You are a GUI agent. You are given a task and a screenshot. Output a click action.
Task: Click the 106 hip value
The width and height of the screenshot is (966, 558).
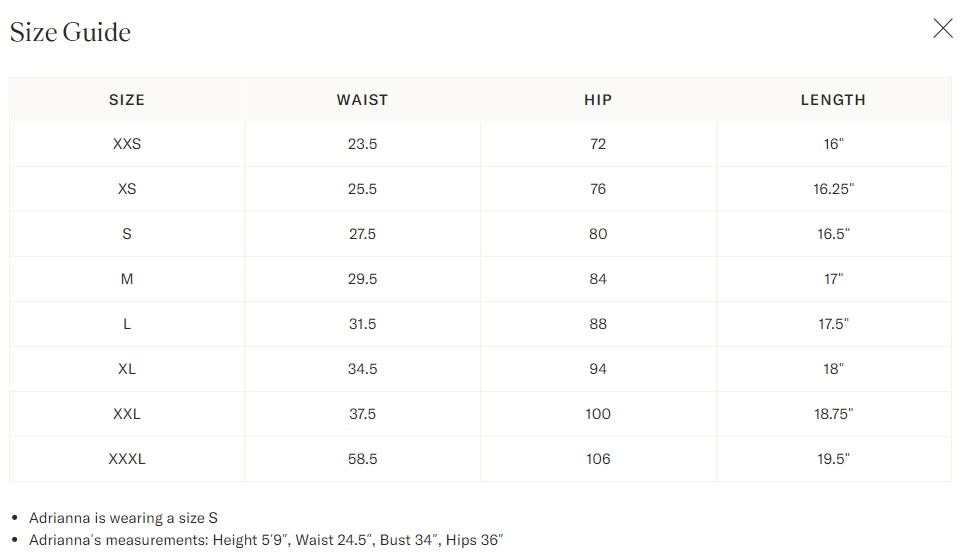[x=598, y=459]
